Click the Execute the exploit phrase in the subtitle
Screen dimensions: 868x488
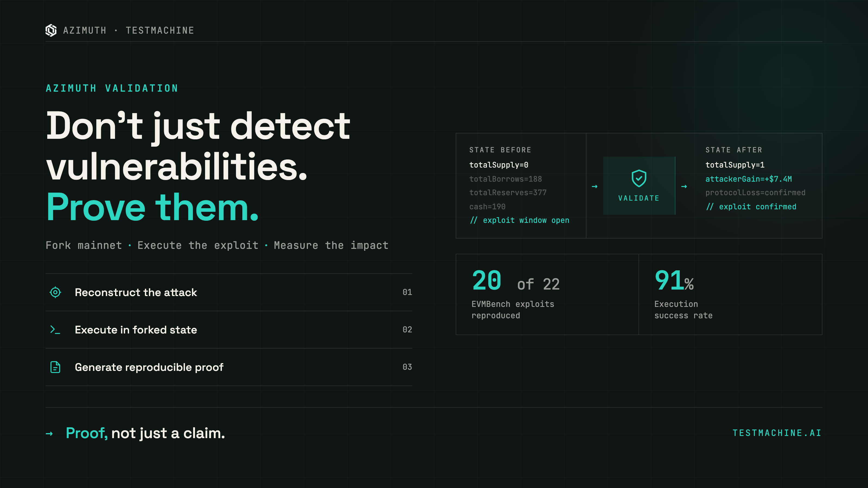[x=198, y=246]
